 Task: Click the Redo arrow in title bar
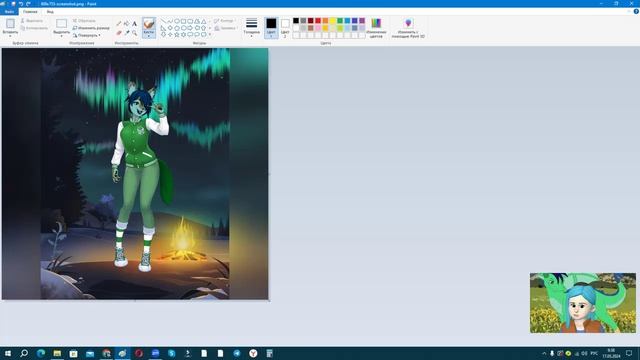tap(28, 4)
